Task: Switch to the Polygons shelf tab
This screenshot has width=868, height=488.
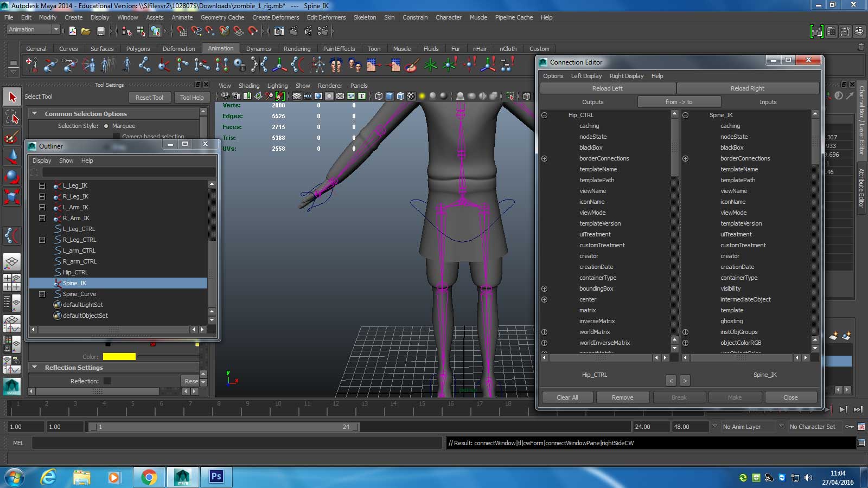Action: coord(138,49)
